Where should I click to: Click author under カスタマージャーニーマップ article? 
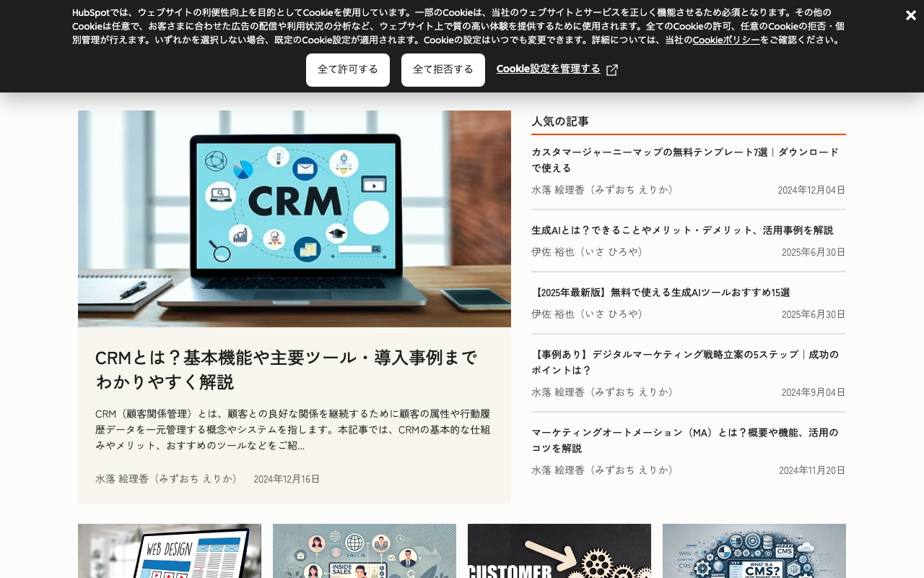click(x=604, y=190)
